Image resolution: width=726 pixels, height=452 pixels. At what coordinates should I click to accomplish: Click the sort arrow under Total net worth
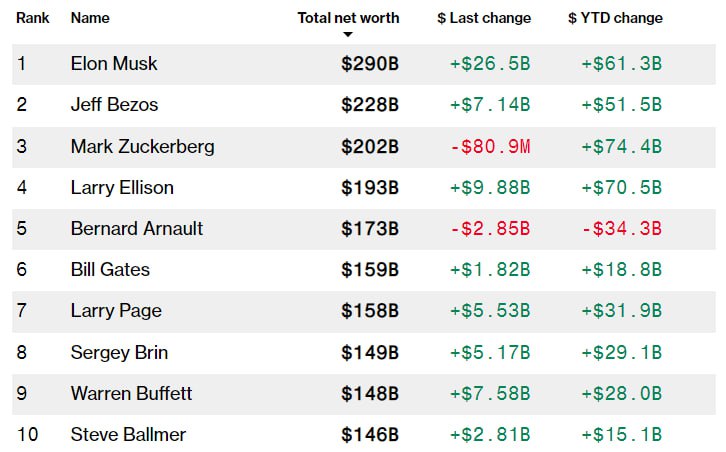tap(348, 35)
